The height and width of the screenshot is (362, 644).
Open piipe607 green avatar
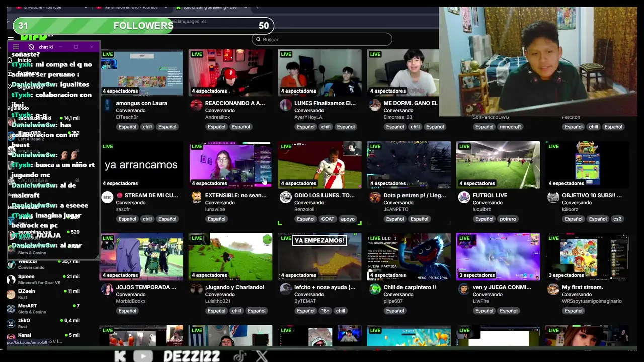[x=375, y=289]
